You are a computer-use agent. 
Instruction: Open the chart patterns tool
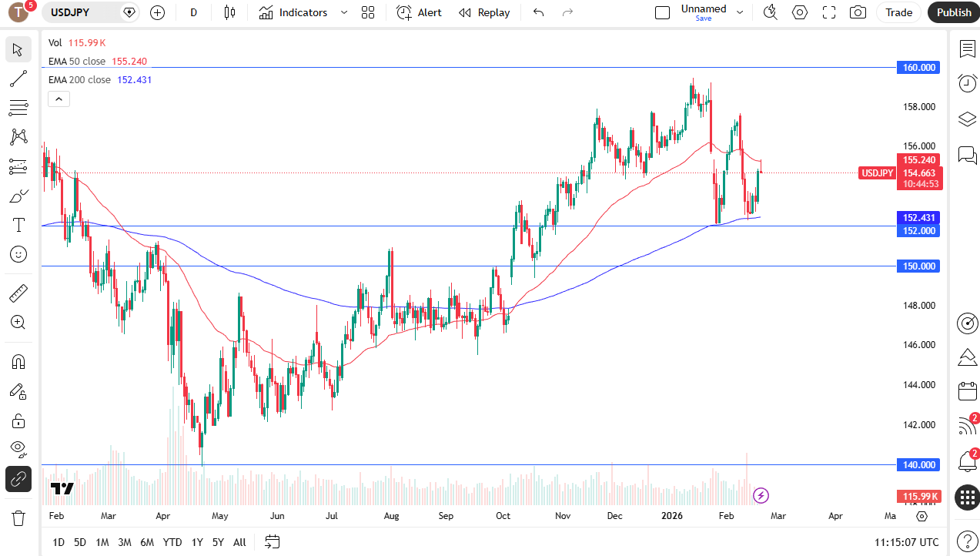18,137
